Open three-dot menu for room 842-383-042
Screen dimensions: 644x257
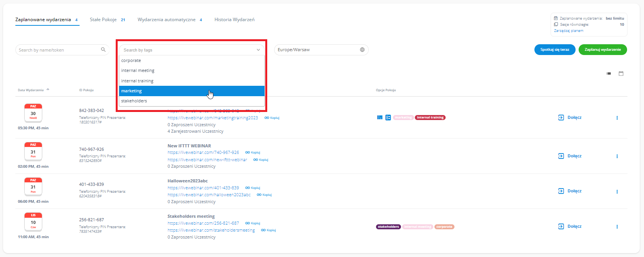[617, 118]
